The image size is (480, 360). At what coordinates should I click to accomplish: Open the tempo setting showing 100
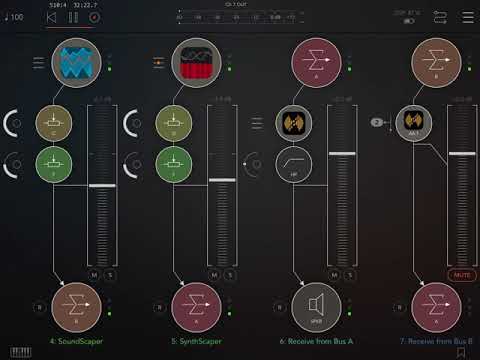tap(14, 17)
